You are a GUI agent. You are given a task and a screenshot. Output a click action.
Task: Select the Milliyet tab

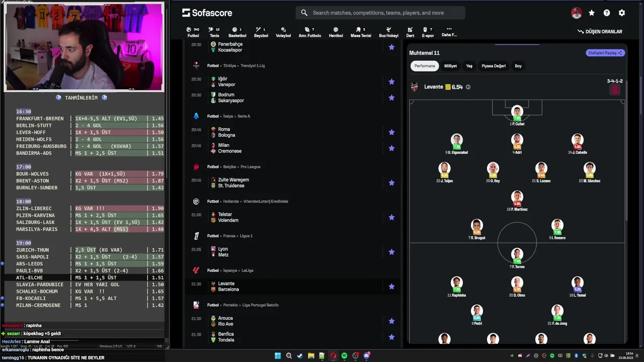(450, 66)
